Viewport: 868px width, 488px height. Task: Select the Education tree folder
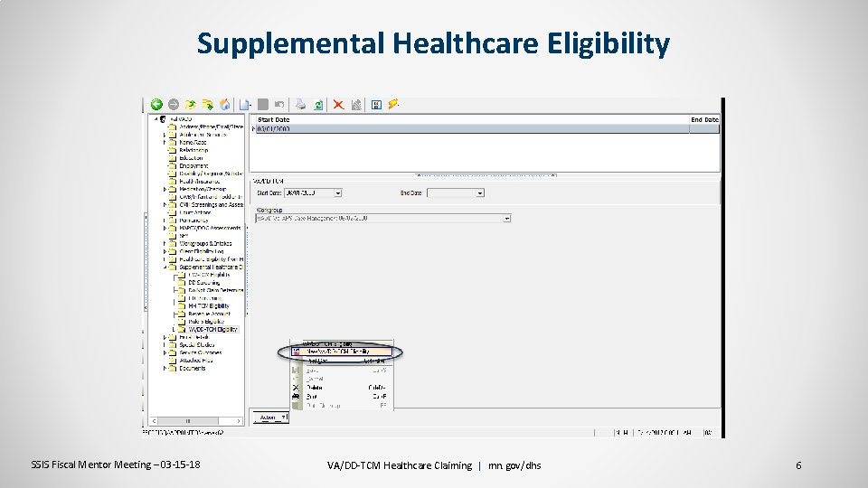point(191,157)
